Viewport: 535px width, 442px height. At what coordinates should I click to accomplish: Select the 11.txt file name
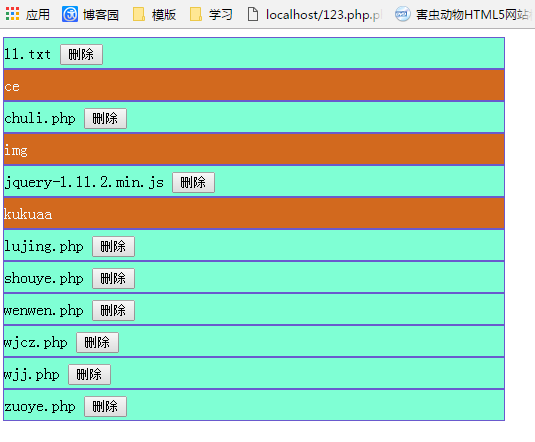pos(28,54)
